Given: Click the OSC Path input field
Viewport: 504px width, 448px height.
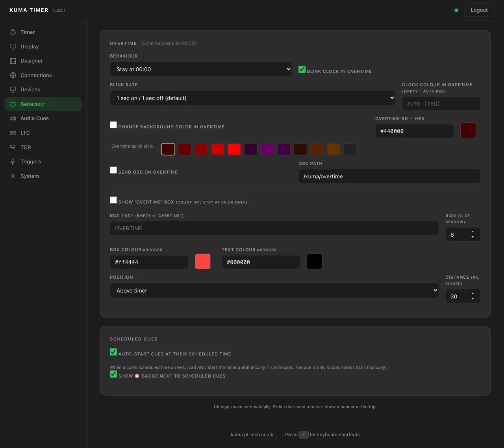Looking at the screenshot, I should coord(389,176).
